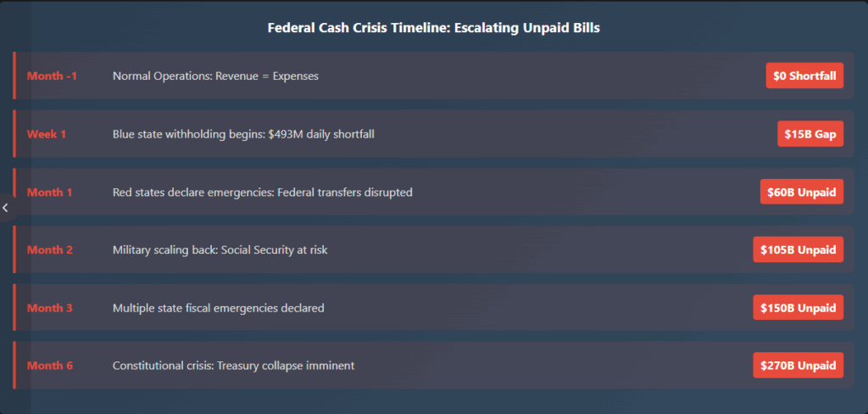Click the left chevron arrow at screen edge
The image size is (868, 414).
[6, 208]
